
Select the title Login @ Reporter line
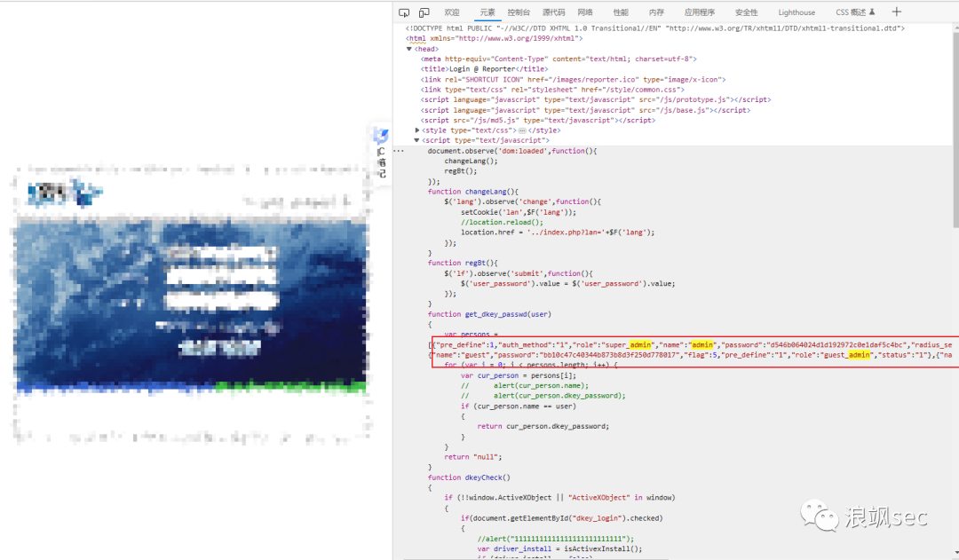(484, 69)
